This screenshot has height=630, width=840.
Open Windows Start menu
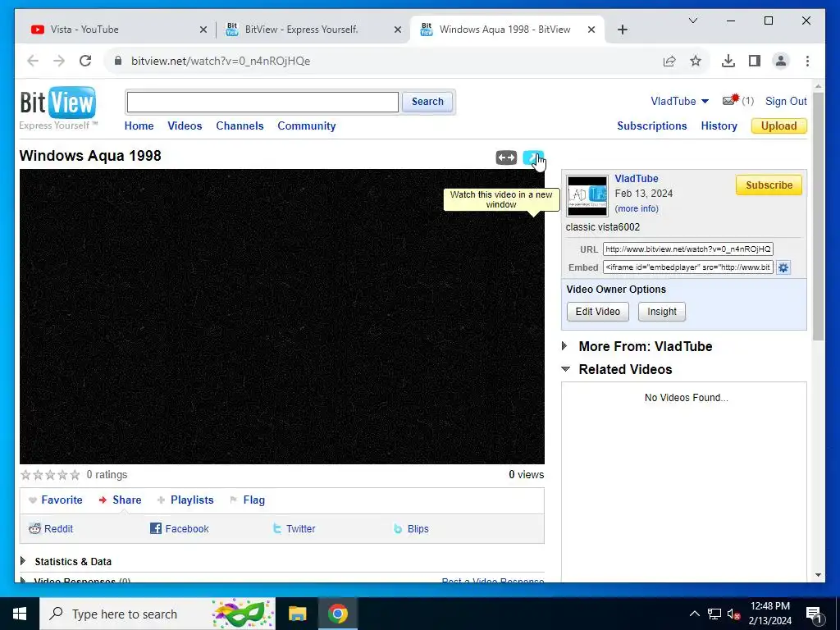click(20, 614)
